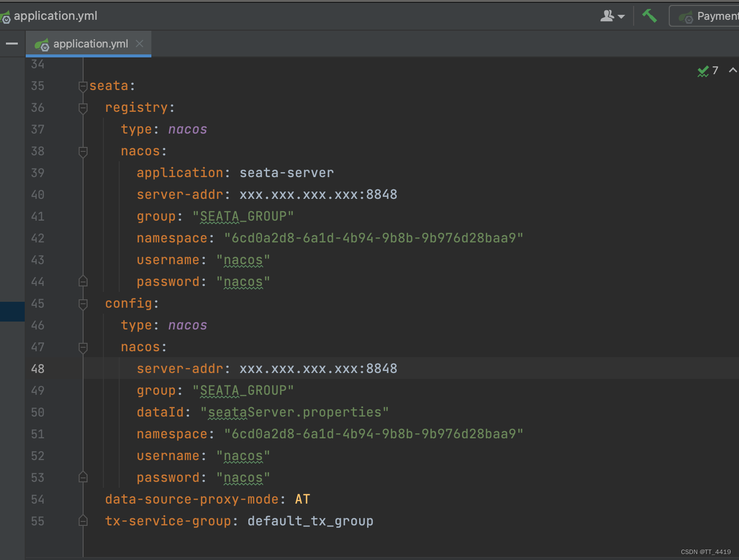Click "SEATA_GROUP" value on line 41
This screenshot has width=739, height=560.
pyautogui.click(x=243, y=217)
